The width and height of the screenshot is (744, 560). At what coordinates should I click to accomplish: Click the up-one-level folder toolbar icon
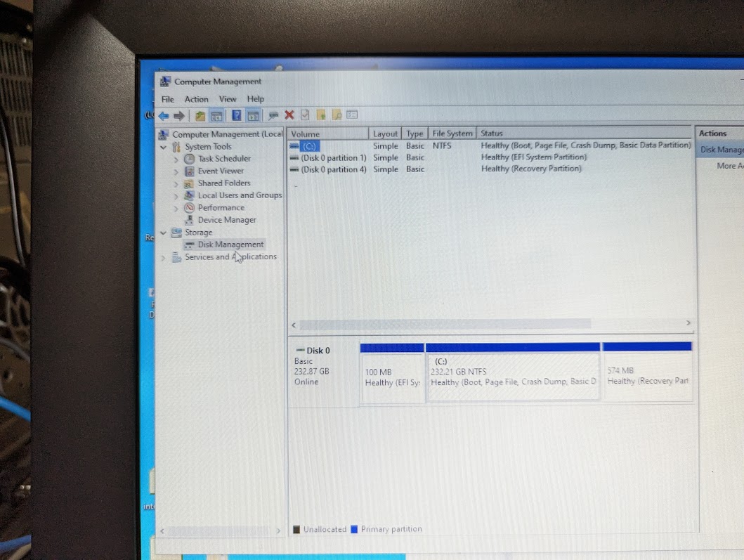pyautogui.click(x=200, y=115)
